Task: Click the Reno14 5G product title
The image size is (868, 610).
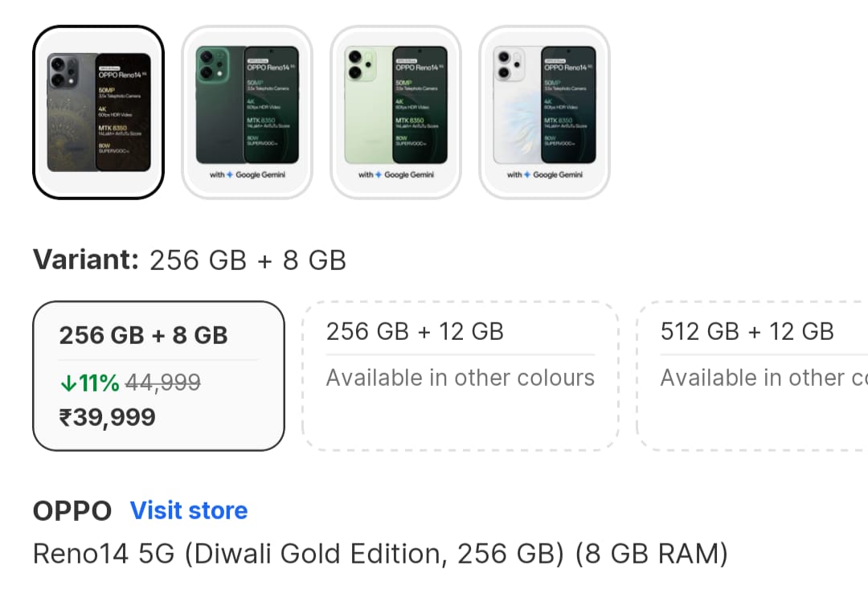Action: (379, 554)
